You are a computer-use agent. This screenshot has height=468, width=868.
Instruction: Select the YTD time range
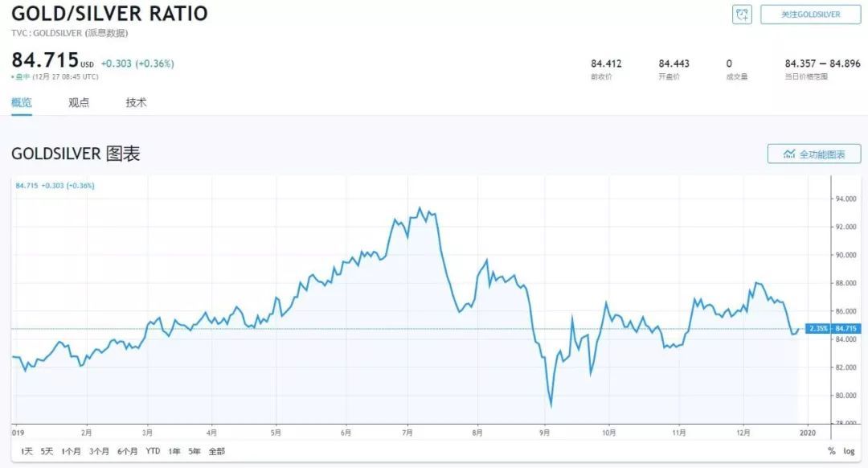(x=153, y=451)
